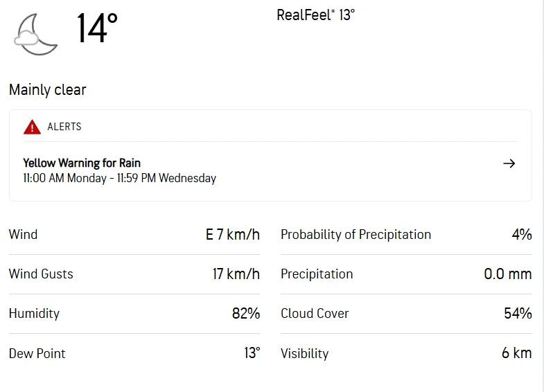Screen dimensions: 544x392
Task: Click the Mainly clear condition text
Action: [48, 90]
